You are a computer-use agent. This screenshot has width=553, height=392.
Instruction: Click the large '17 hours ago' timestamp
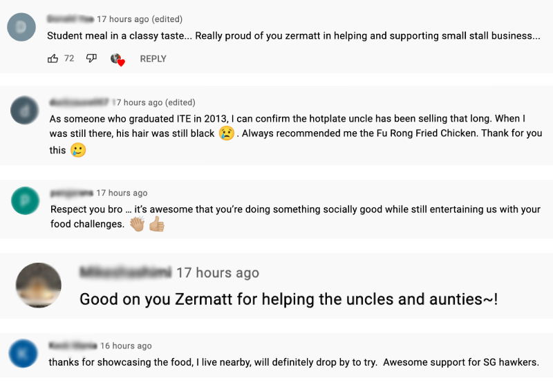[218, 273]
